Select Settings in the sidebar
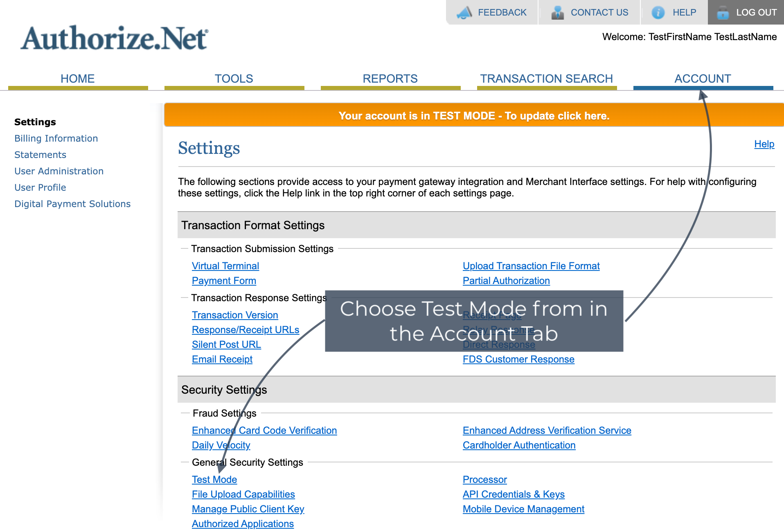 point(35,122)
